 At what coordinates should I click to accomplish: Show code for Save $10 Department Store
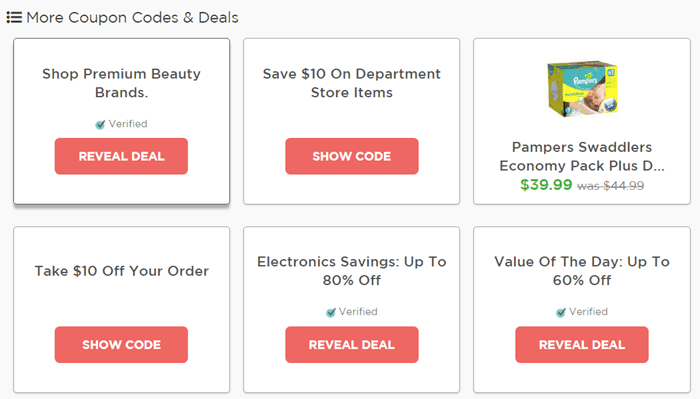tap(352, 156)
